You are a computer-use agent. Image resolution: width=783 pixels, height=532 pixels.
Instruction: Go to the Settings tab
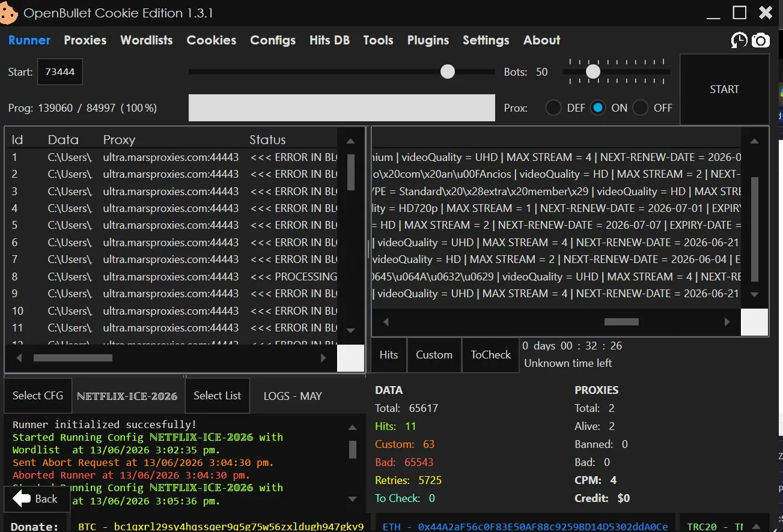pyautogui.click(x=486, y=40)
